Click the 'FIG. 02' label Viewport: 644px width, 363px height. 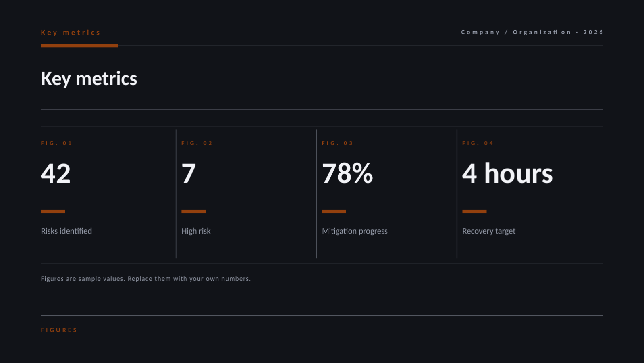click(197, 143)
